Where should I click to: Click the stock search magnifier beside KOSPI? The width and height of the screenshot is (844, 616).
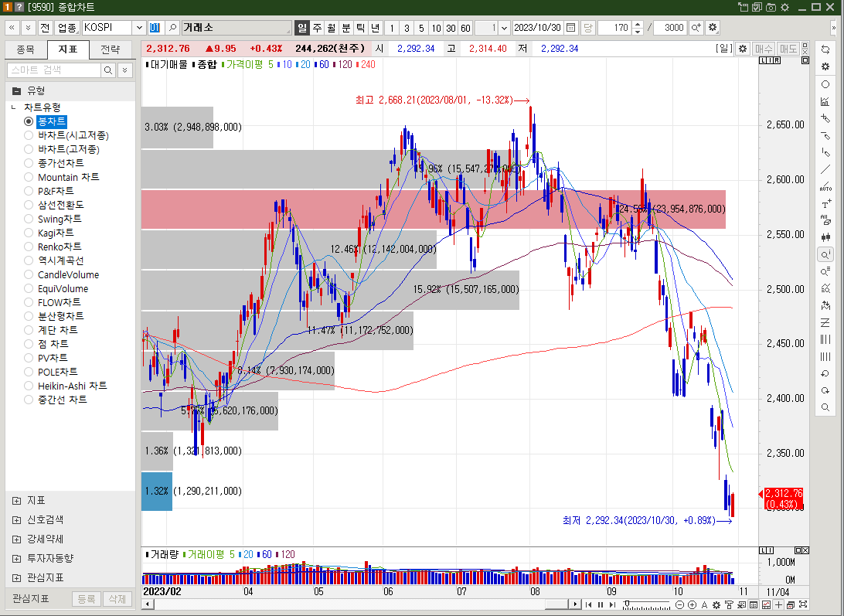point(172,28)
